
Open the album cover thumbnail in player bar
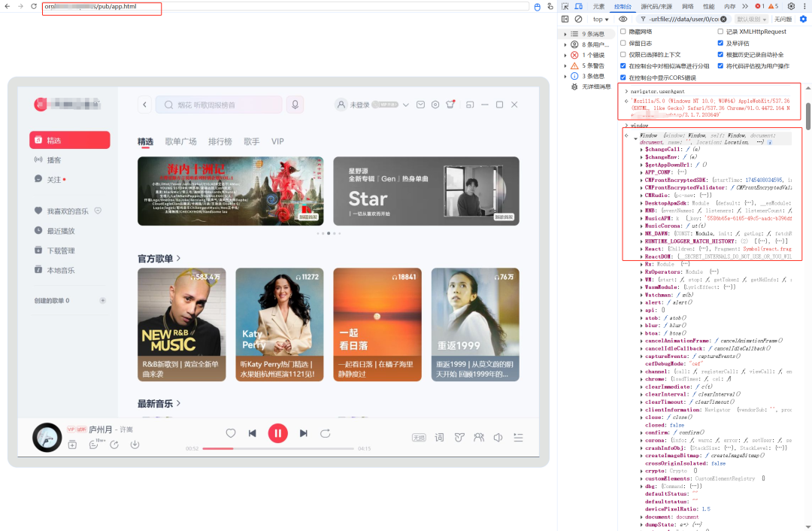point(47,437)
